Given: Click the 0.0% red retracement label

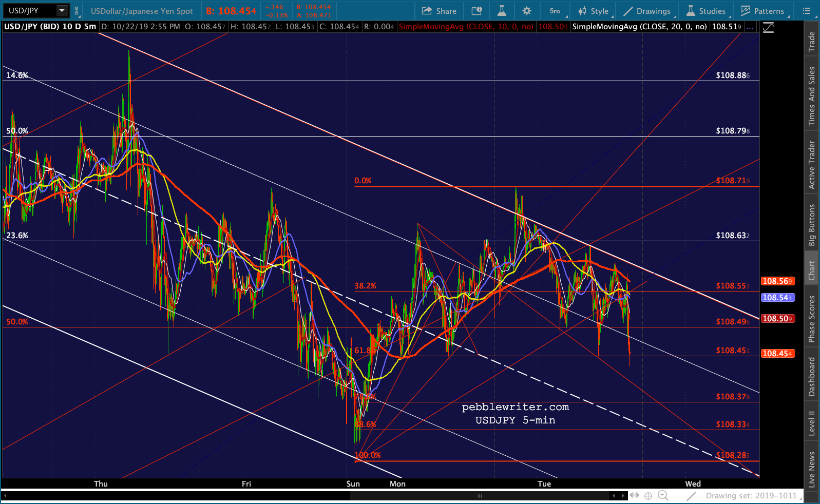Looking at the screenshot, I should (363, 181).
